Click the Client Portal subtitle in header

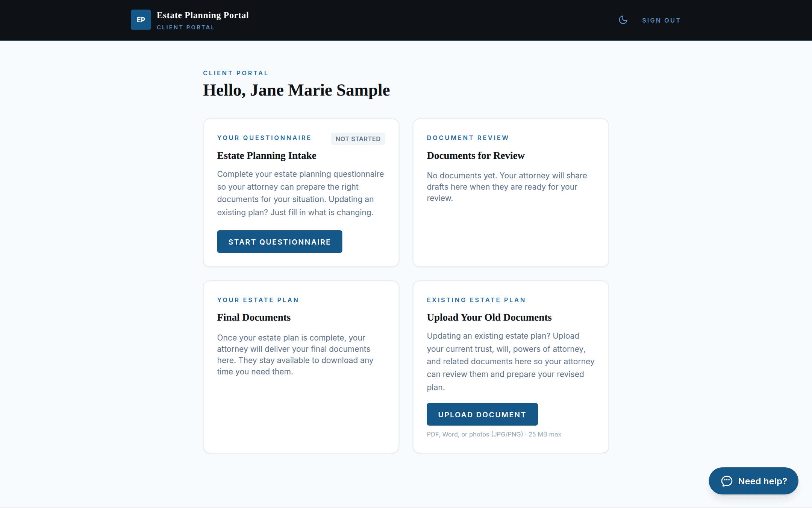(x=185, y=27)
